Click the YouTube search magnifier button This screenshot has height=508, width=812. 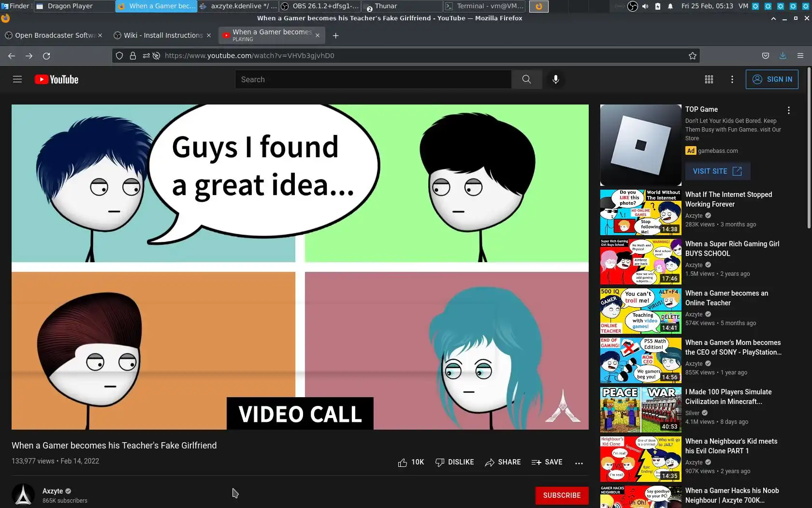tap(526, 79)
